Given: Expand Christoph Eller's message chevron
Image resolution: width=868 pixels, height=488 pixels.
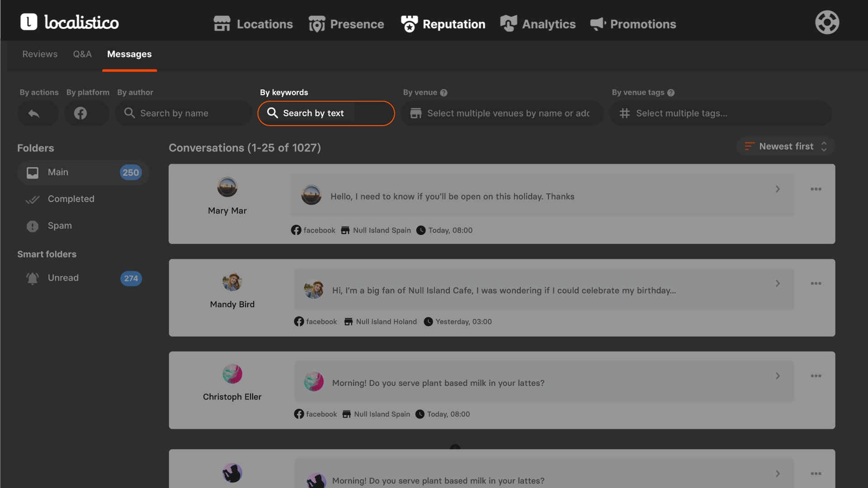Looking at the screenshot, I should tap(778, 376).
